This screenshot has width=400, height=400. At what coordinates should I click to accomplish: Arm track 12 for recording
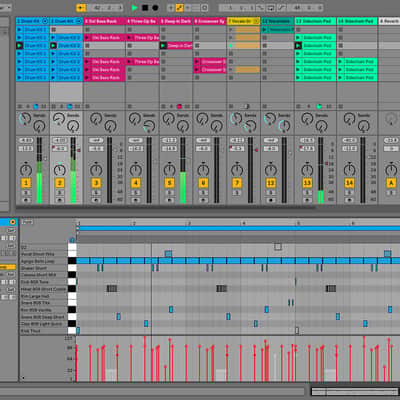coord(271,200)
